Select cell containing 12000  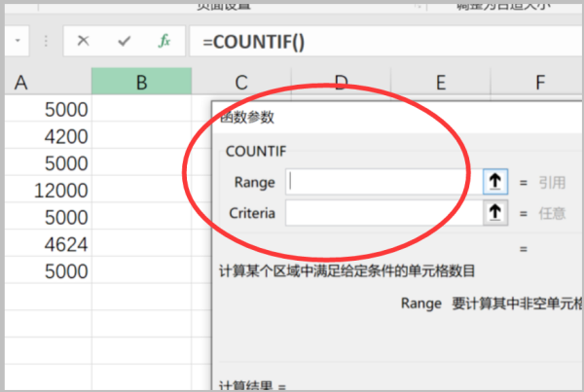point(48,190)
